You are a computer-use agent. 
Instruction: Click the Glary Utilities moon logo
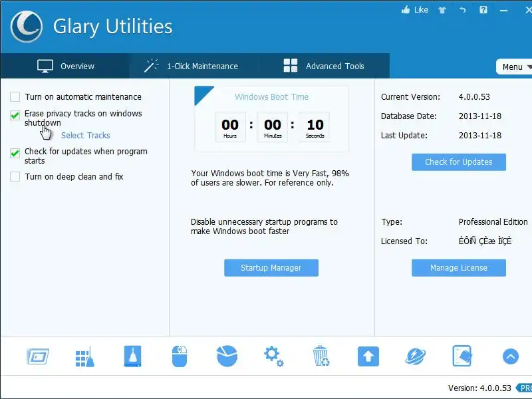27,27
